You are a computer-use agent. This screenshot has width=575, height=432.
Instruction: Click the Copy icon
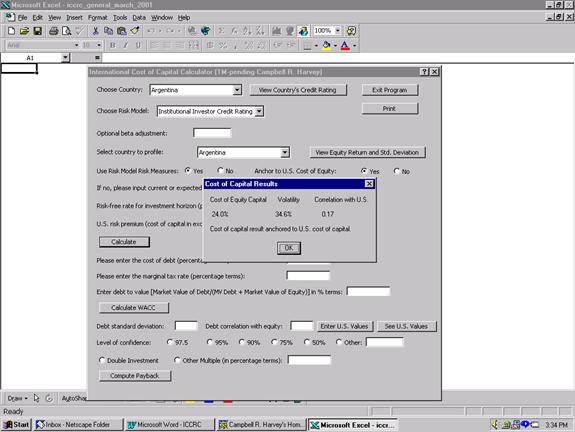click(x=109, y=31)
